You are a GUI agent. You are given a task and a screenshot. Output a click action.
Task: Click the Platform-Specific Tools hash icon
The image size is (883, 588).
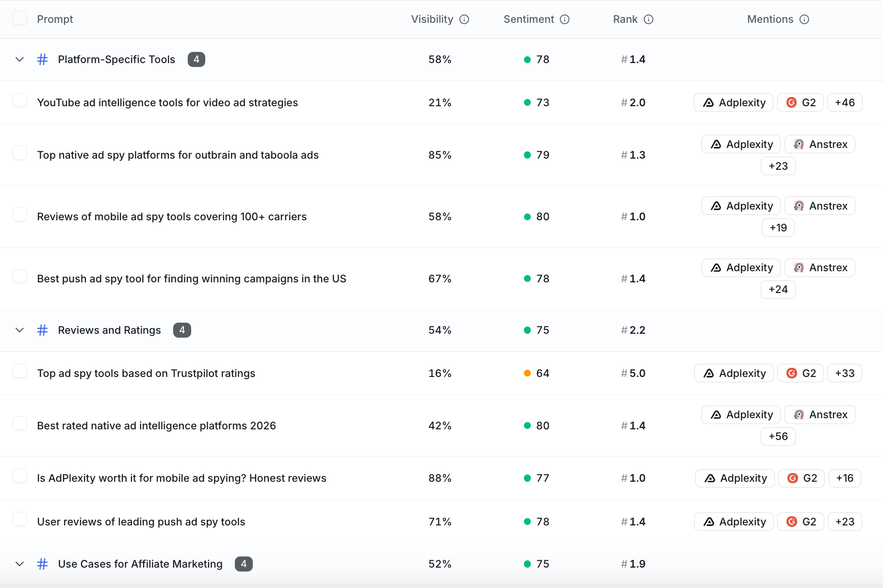[43, 59]
